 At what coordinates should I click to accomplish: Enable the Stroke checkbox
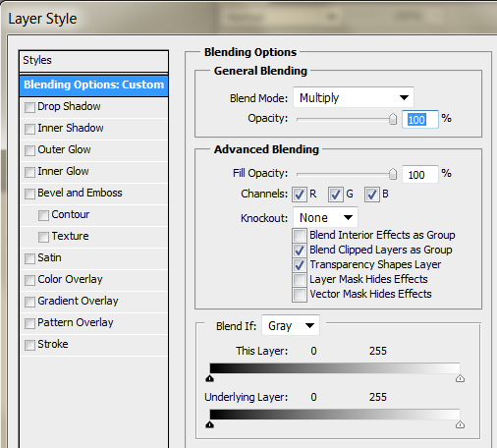point(29,345)
